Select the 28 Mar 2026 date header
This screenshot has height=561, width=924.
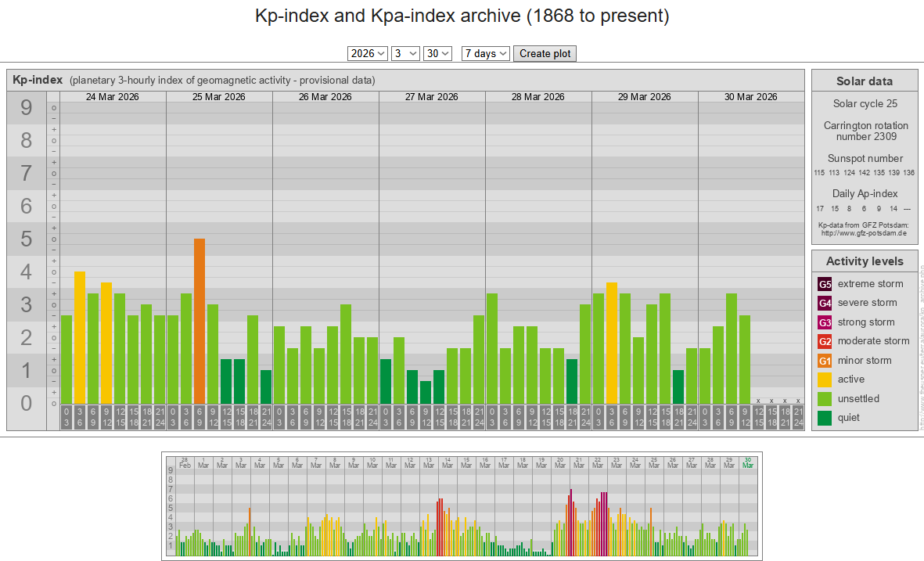tap(538, 97)
